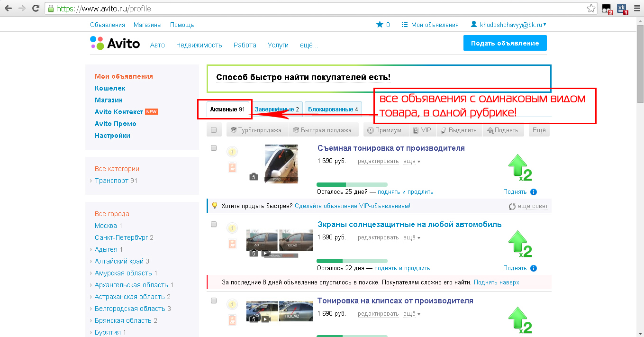Click VIP badge icon of Съемная тонировка listing
The width and height of the screenshot is (644, 337).
[232, 168]
